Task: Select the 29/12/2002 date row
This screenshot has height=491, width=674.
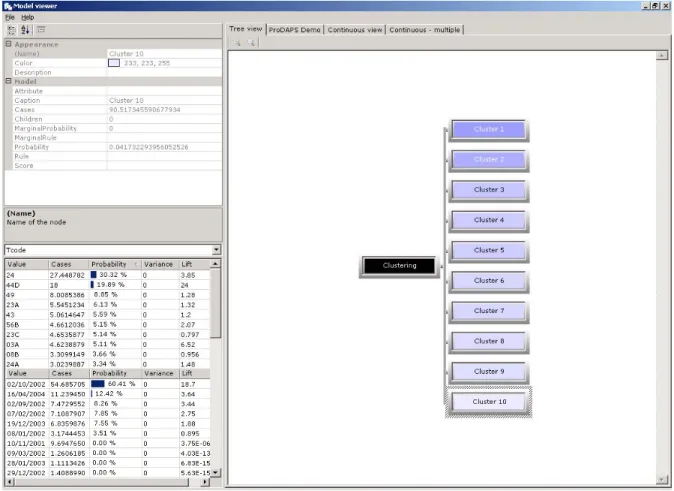Action: 107,473
